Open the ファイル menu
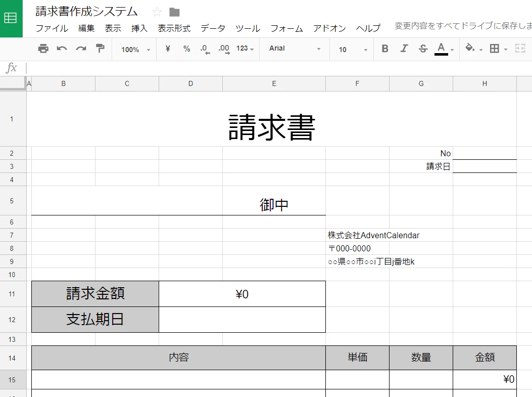532x397 pixels. (52, 28)
